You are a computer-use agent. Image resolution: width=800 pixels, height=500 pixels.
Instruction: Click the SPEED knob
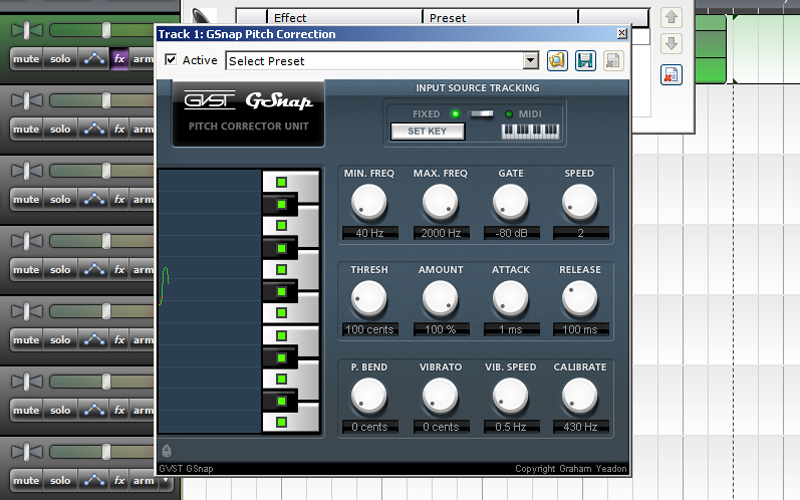coord(580,202)
